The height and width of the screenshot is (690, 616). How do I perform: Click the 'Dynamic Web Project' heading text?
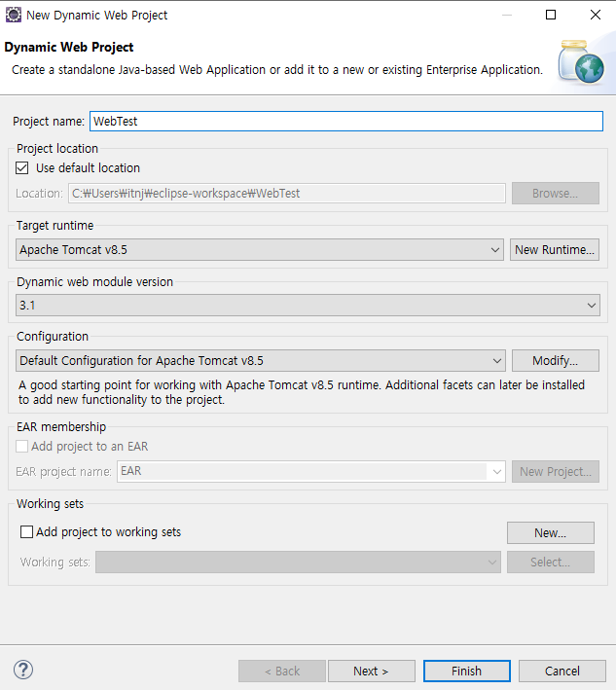click(69, 47)
